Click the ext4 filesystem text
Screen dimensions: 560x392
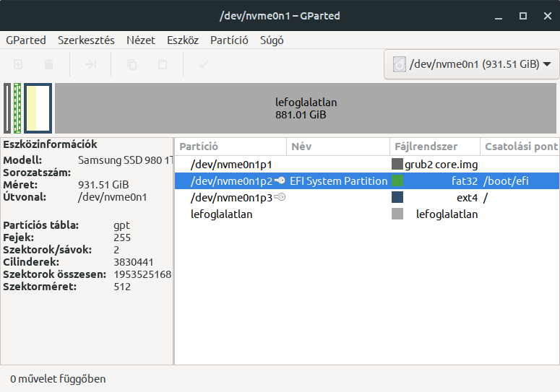click(467, 197)
